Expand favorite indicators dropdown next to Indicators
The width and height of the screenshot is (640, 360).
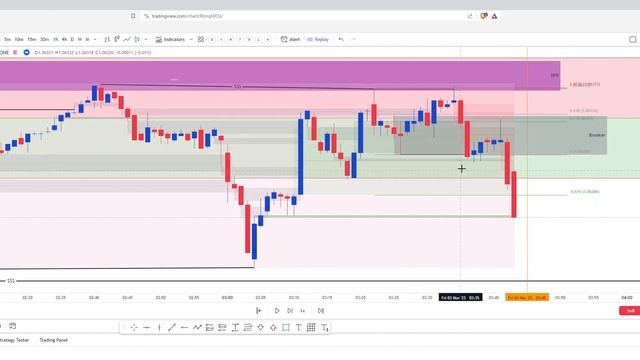(x=191, y=40)
